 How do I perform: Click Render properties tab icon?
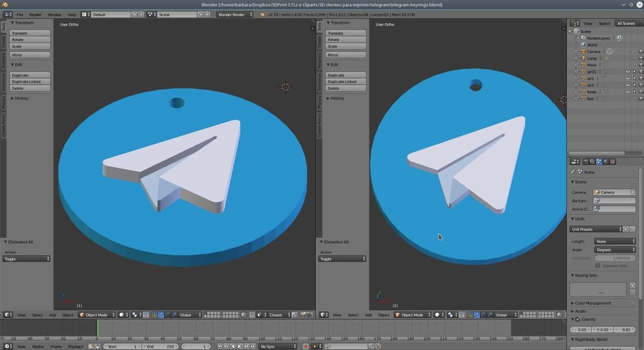tap(586, 162)
